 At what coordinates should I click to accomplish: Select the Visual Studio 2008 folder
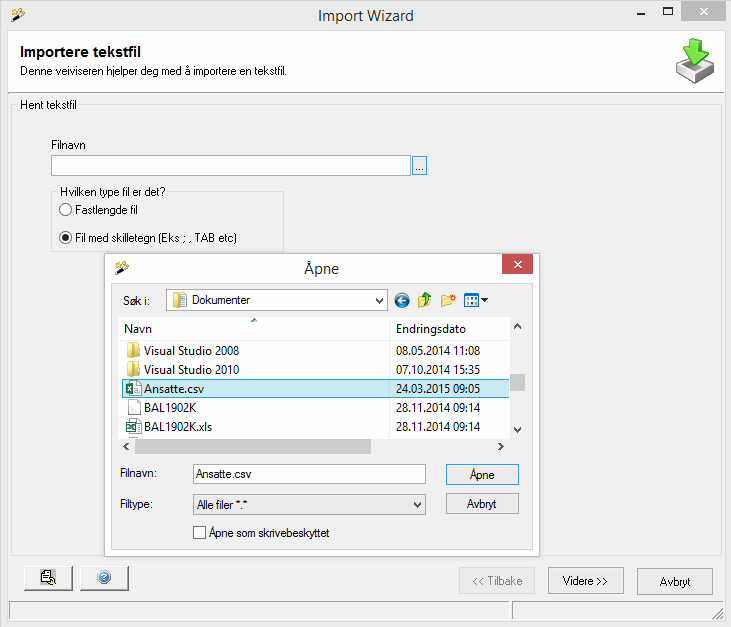click(x=190, y=351)
